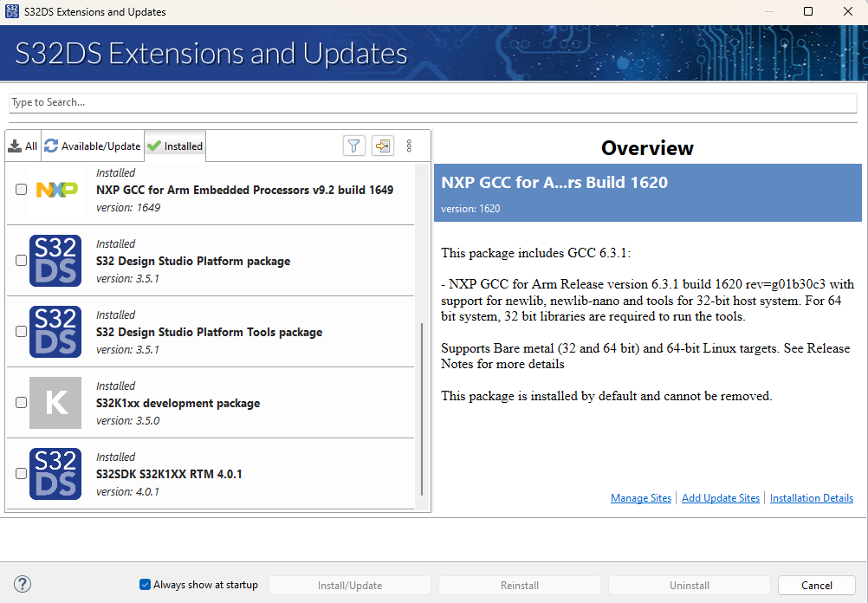The height and width of the screenshot is (603, 868).
Task: Click the download icon on the All tab
Action: pyautogui.click(x=14, y=145)
